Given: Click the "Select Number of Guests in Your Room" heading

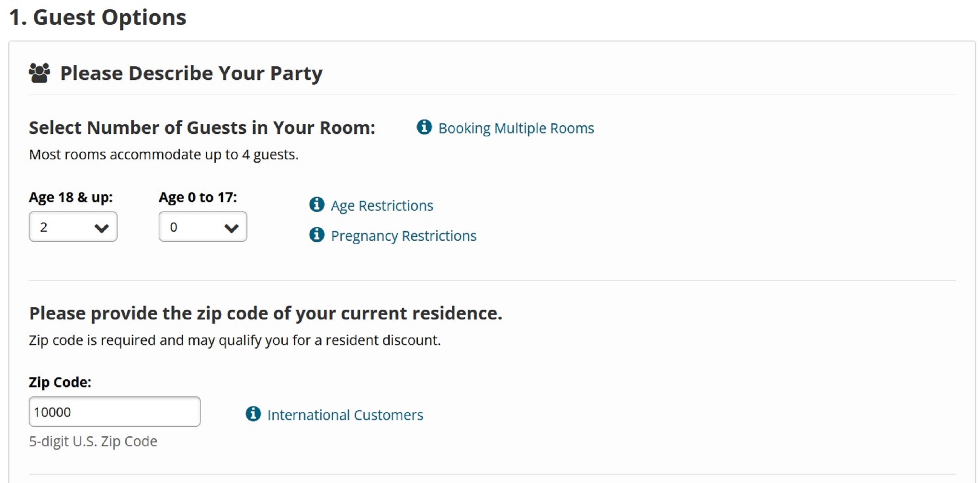Looking at the screenshot, I should (202, 128).
